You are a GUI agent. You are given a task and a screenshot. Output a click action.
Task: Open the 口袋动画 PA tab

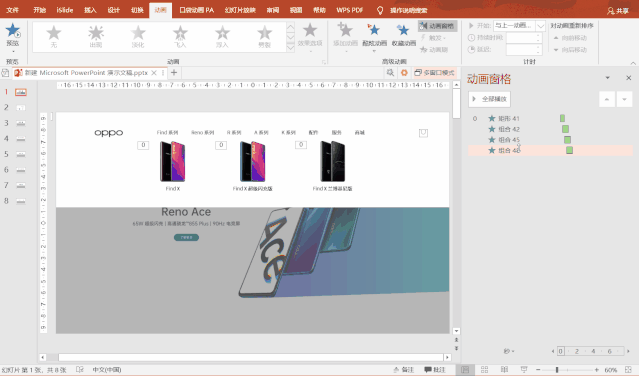(196, 10)
